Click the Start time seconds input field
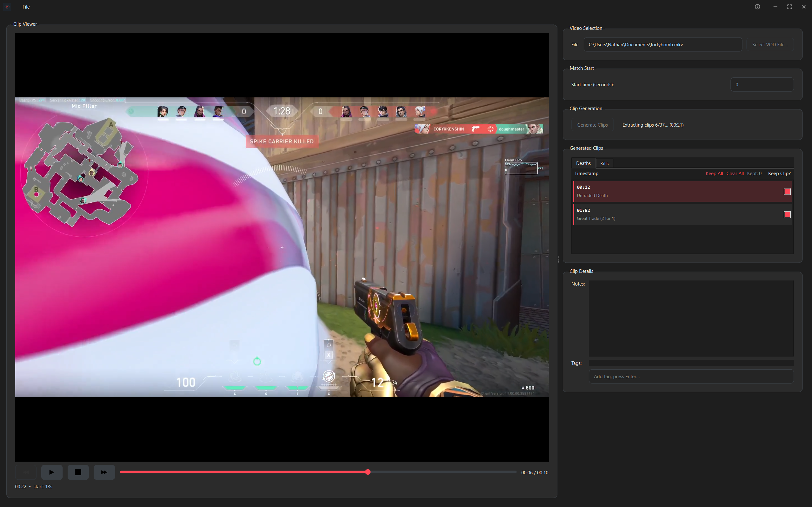This screenshot has height=507, width=812. [x=762, y=84]
